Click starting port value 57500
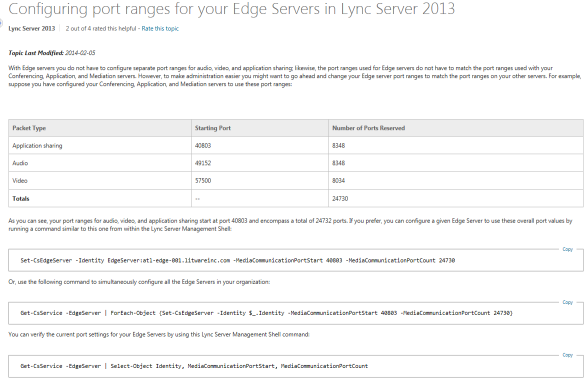The height and width of the screenshot is (391, 587). [203, 181]
